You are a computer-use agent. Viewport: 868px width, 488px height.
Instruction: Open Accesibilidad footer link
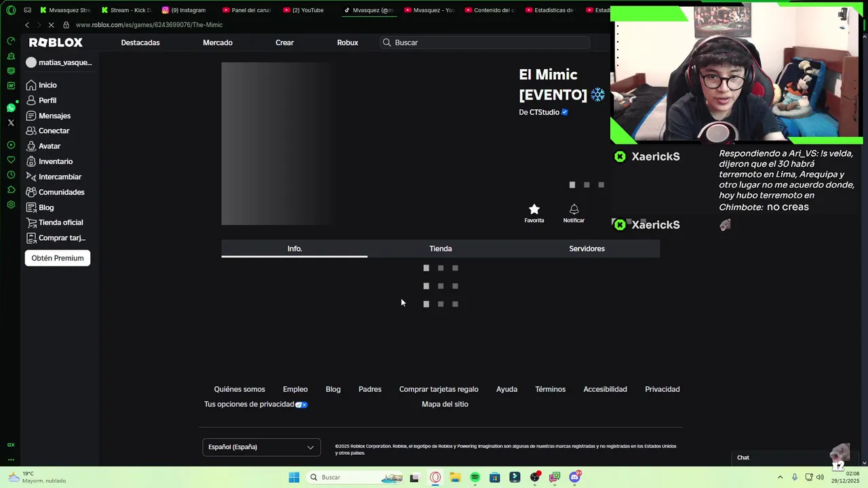pyautogui.click(x=605, y=390)
